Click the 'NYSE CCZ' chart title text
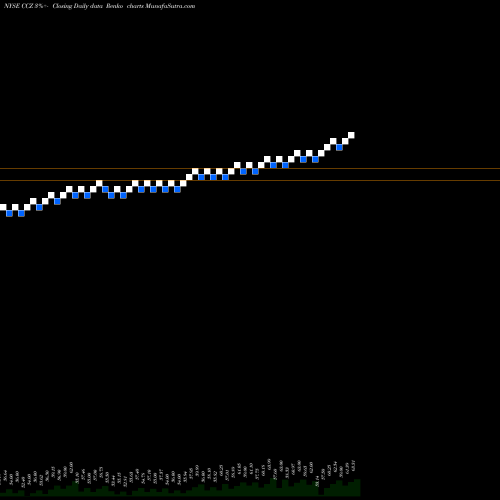 18,6
